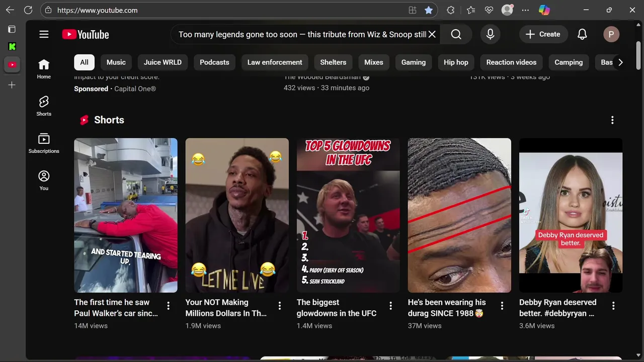Clear the search query with X

point(432,34)
